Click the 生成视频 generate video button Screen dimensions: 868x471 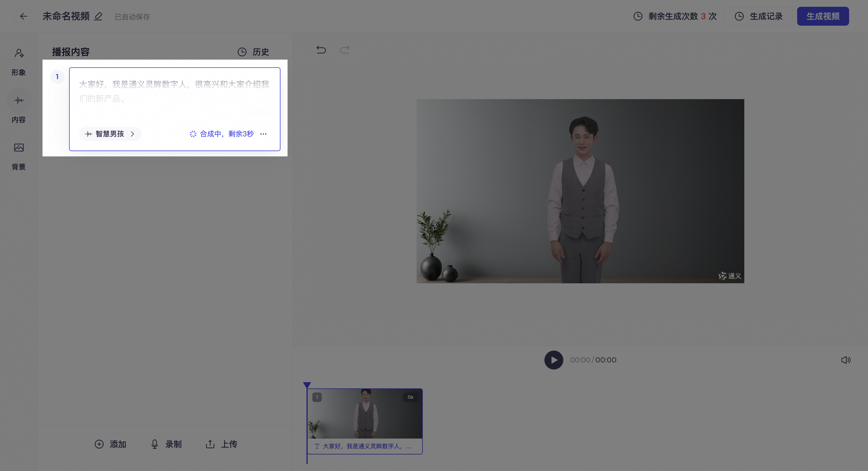pos(823,16)
